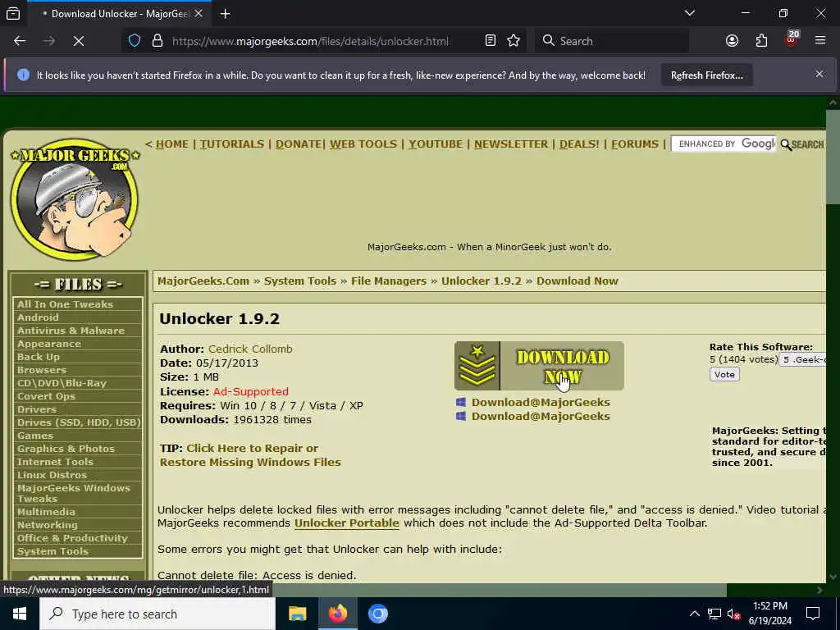The height and width of the screenshot is (630, 840).
Task: Open the NEWSLETTER navigation link
Action: [511, 144]
